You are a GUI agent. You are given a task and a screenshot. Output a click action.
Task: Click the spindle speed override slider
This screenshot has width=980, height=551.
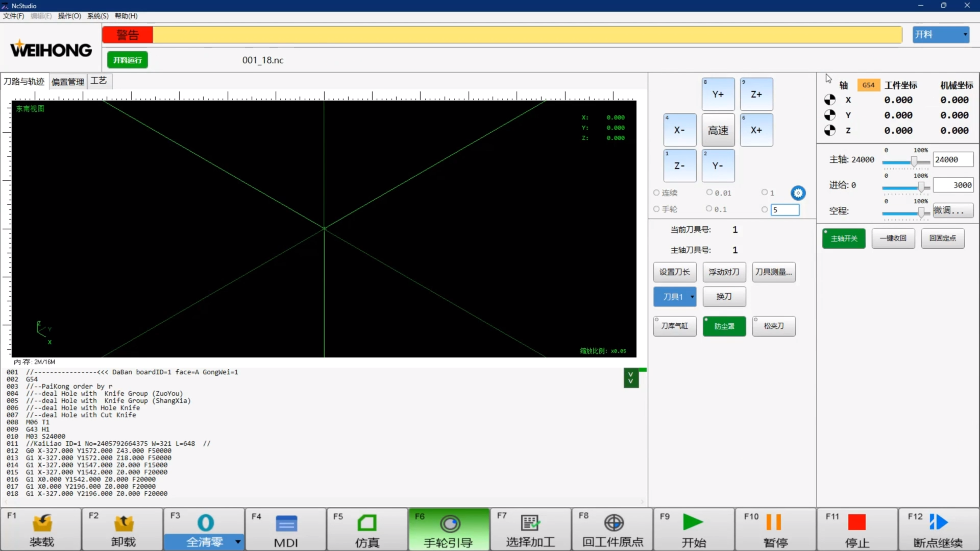coord(914,161)
